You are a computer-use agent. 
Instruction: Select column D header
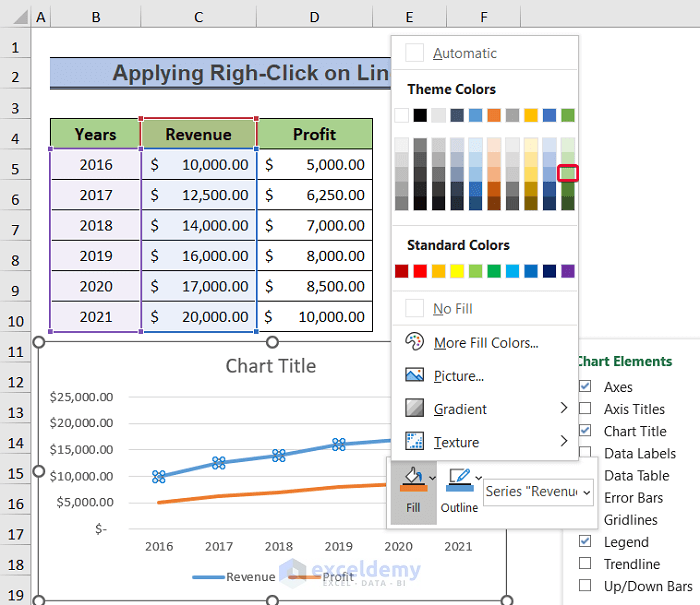(x=315, y=17)
